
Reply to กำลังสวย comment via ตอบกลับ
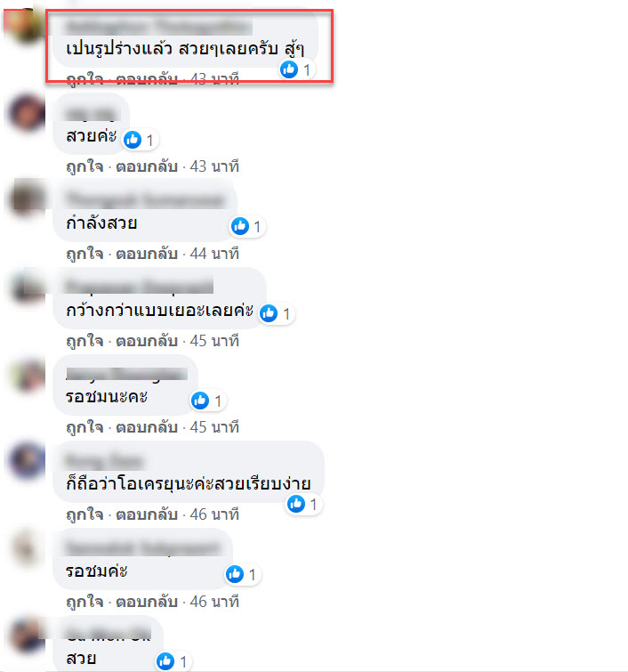(x=147, y=254)
